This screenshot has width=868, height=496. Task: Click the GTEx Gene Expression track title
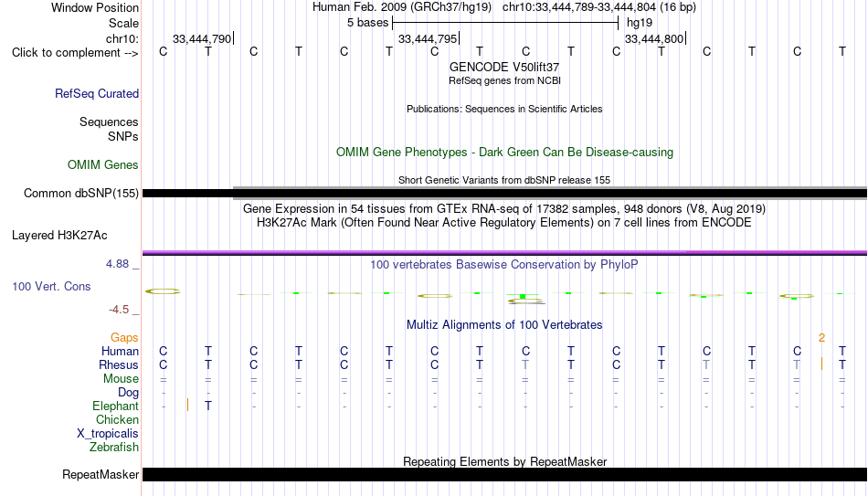pyautogui.click(x=504, y=208)
